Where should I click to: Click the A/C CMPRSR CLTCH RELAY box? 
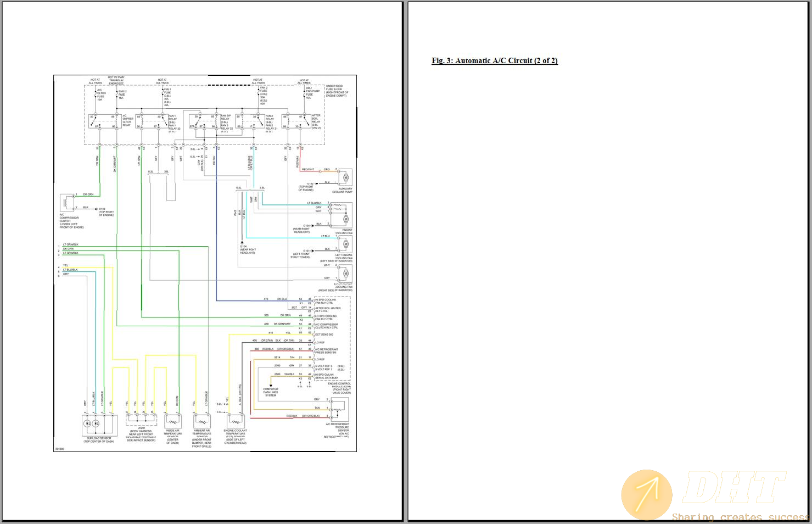[x=105, y=121]
